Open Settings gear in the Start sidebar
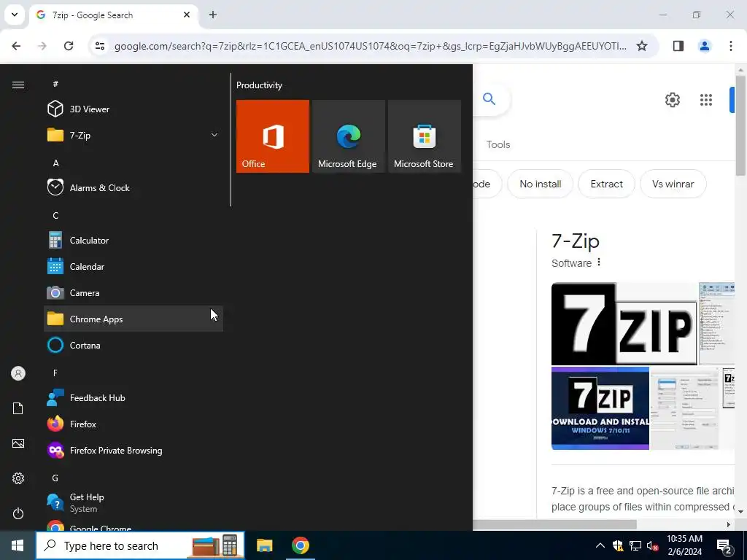The height and width of the screenshot is (560, 747). pos(18,478)
